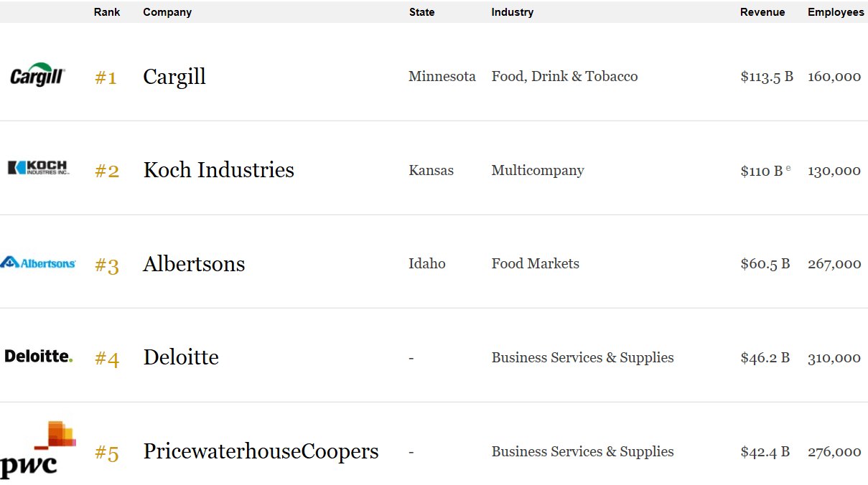This screenshot has width=868, height=485.
Task: Click the #1 rank number
Action: pyautogui.click(x=106, y=77)
